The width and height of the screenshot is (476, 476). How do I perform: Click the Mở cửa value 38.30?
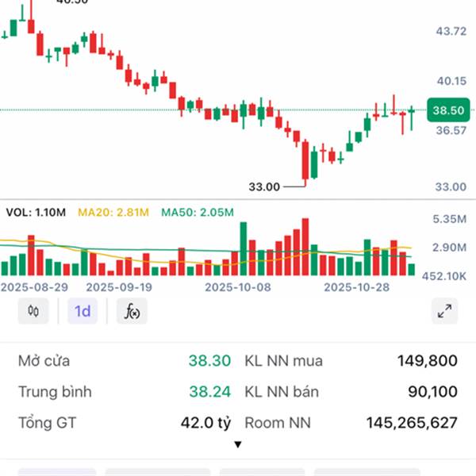tap(209, 361)
